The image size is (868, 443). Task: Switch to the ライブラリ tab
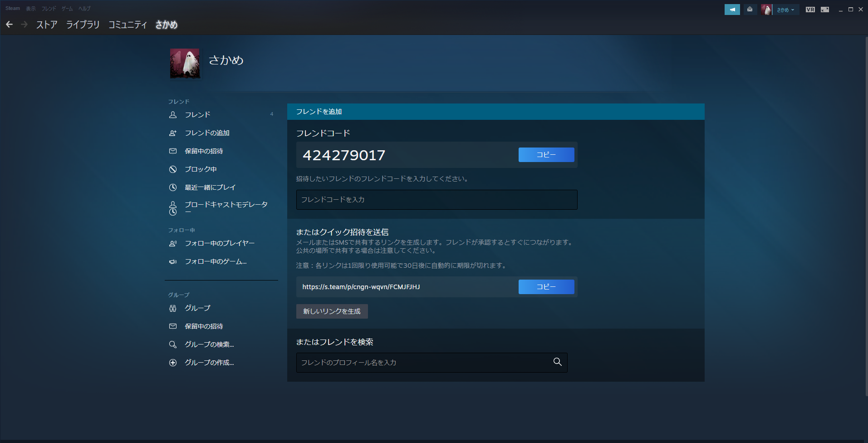point(83,25)
